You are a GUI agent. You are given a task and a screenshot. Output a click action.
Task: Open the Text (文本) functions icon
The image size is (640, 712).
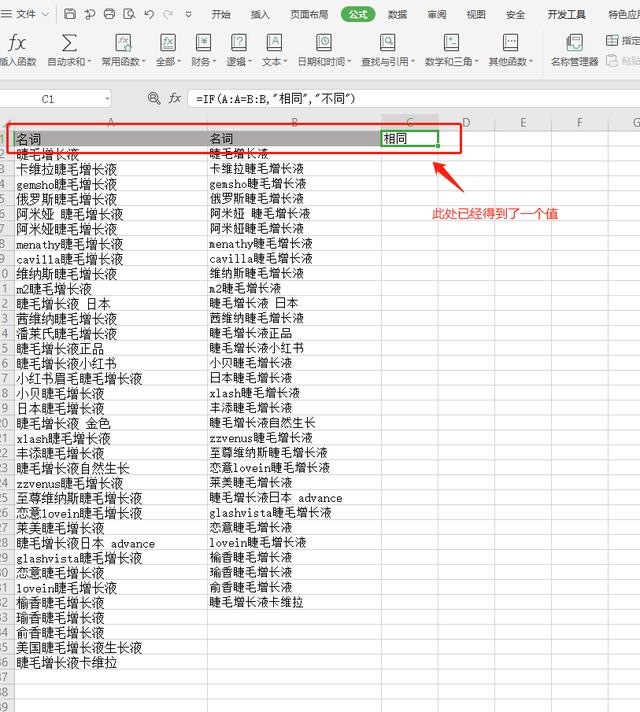(x=274, y=43)
